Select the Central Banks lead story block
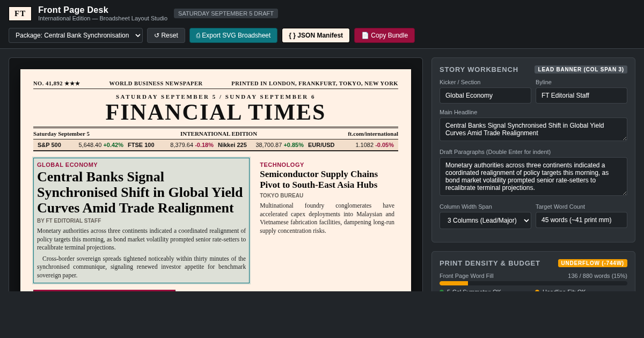Viewport: 644px width, 338px height. coord(142,221)
